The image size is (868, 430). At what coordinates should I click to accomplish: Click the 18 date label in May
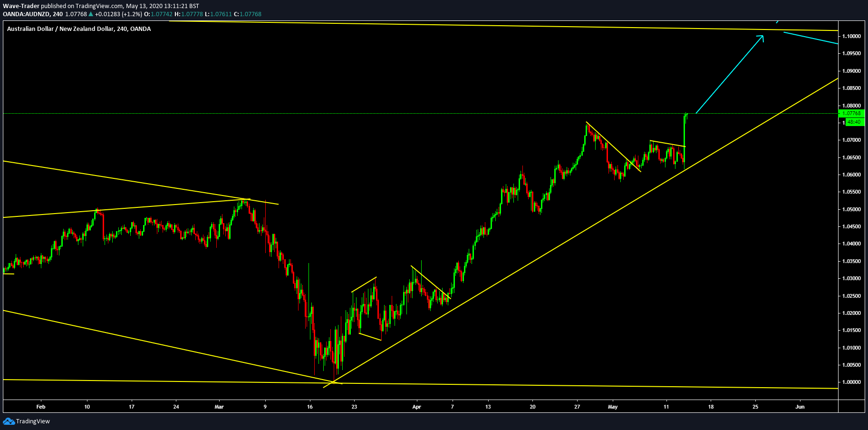[711, 407]
